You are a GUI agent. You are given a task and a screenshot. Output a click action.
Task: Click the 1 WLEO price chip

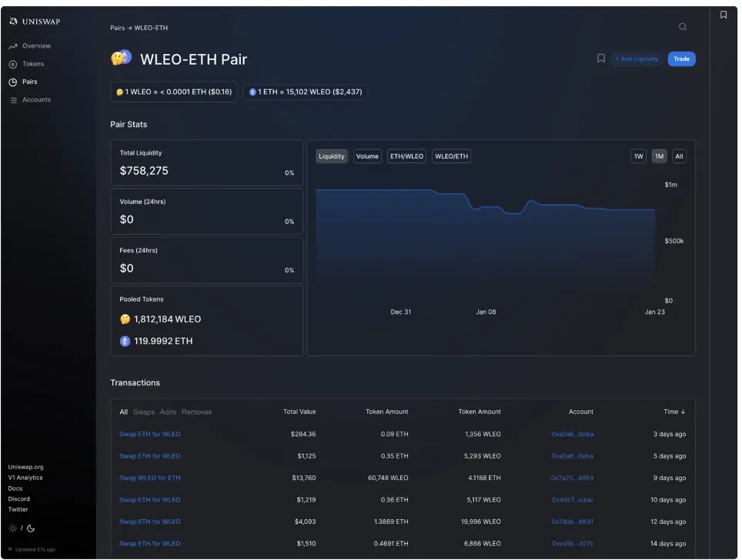174,92
